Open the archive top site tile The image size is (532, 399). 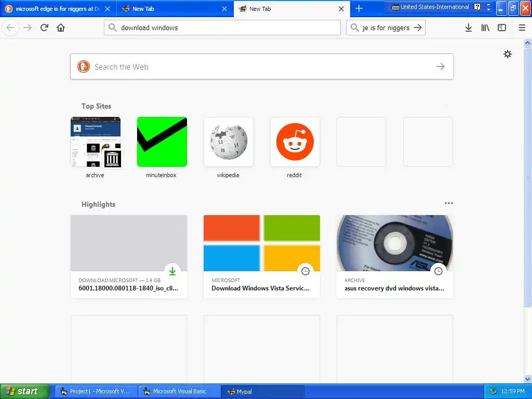pyautogui.click(x=96, y=142)
